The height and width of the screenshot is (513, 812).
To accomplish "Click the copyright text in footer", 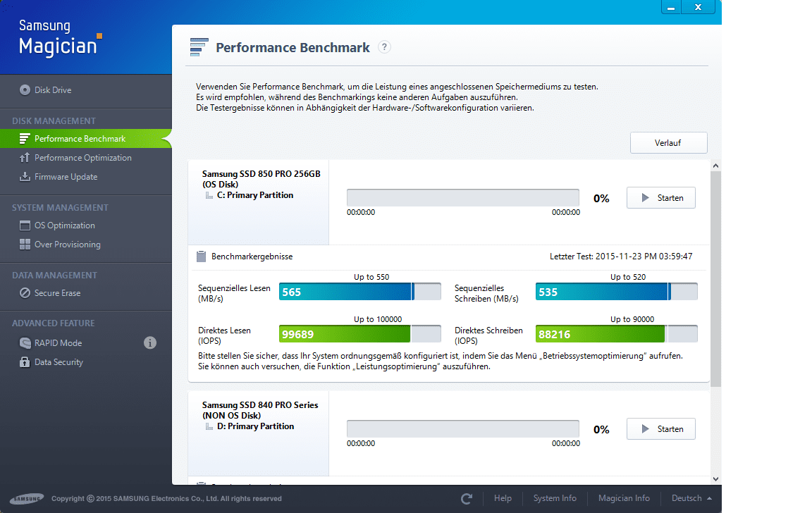I will (166, 498).
